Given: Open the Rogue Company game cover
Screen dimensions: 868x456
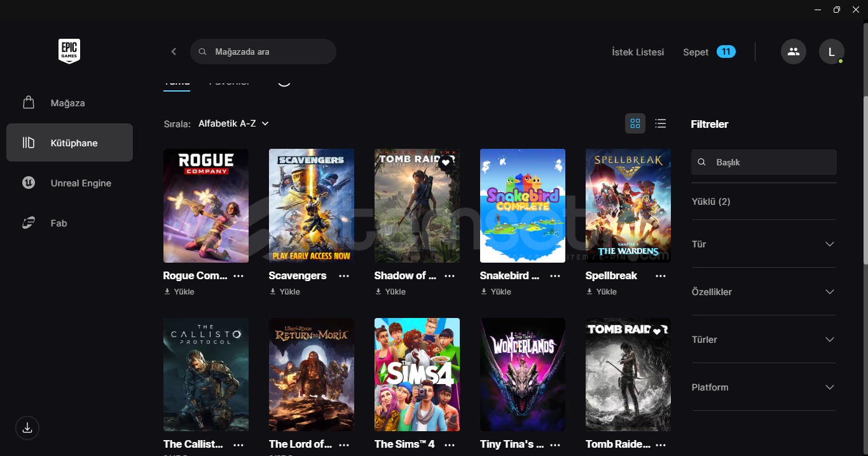Looking at the screenshot, I should (x=206, y=205).
